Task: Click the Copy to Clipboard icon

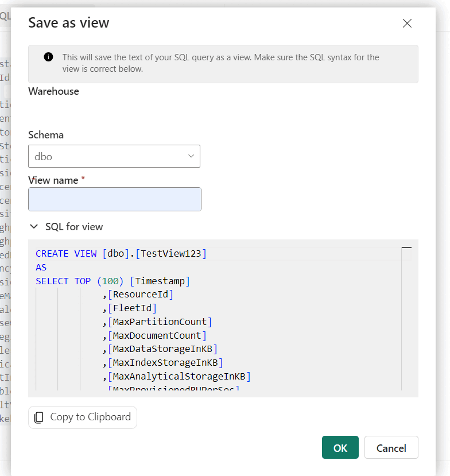Action: coord(38,417)
